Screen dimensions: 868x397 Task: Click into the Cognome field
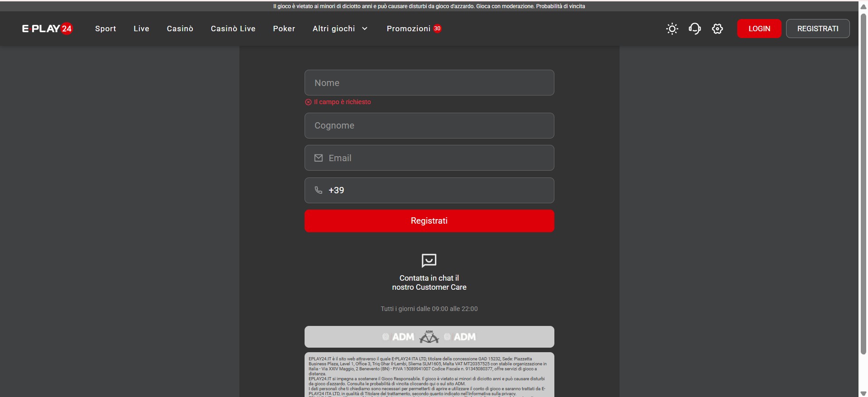[429, 126]
